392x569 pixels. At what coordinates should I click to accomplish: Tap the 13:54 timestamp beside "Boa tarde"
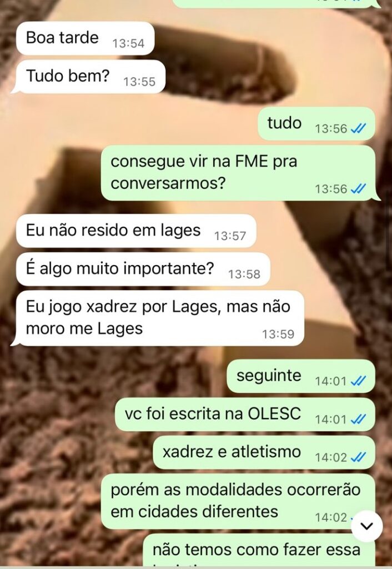[x=128, y=43]
